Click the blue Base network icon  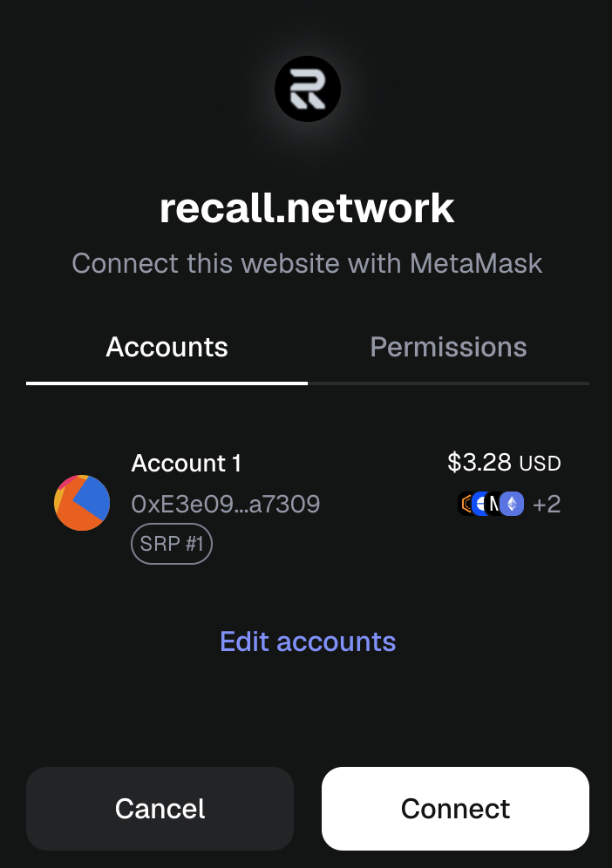point(479,504)
